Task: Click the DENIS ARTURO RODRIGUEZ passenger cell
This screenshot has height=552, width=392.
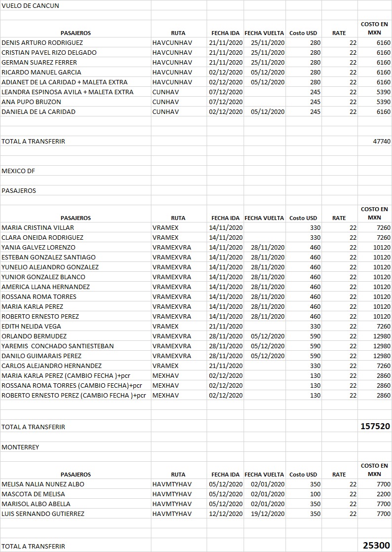Action: coord(75,42)
